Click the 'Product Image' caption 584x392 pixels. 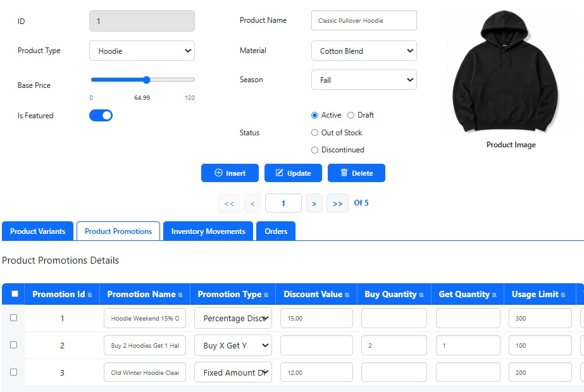(x=511, y=145)
